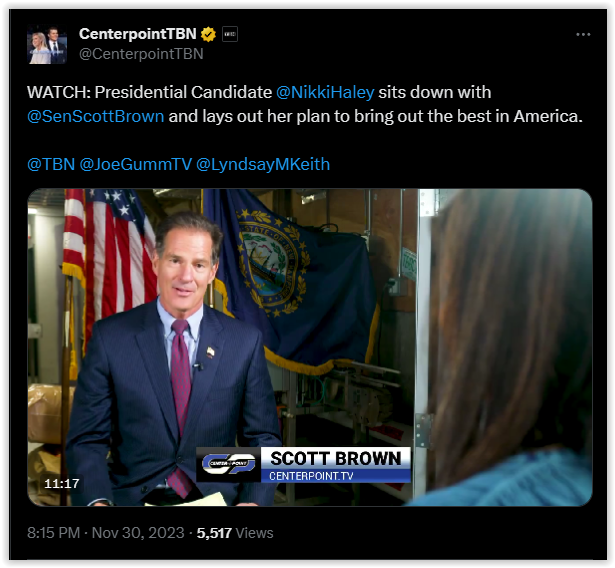615x568 pixels.
Task: Click the tweet text starting with WATCH
Action: [x=305, y=104]
